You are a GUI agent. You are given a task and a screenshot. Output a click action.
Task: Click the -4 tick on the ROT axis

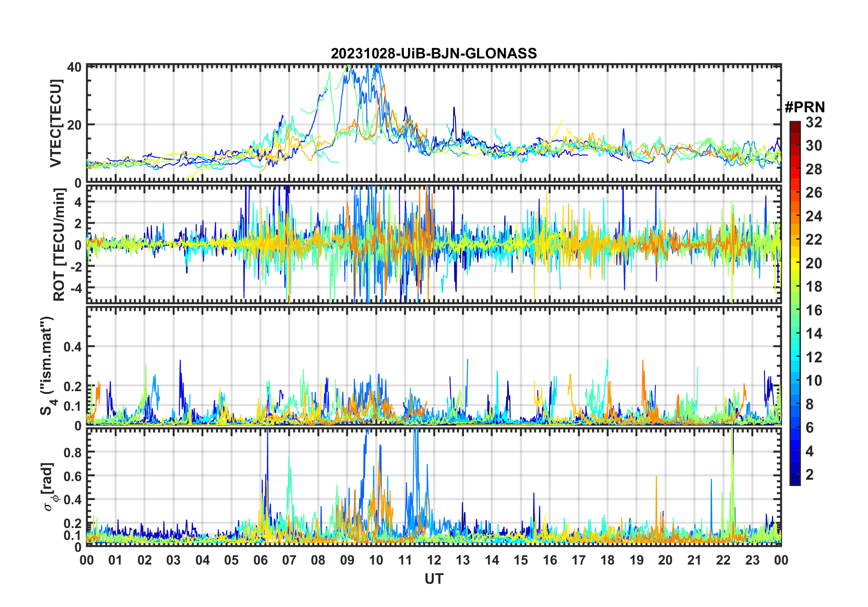point(75,288)
